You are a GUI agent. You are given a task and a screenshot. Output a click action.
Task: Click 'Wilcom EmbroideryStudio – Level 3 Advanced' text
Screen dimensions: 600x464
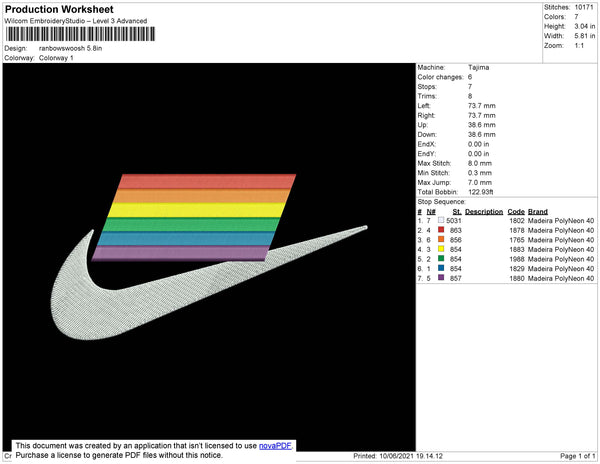(x=76, y=21)
